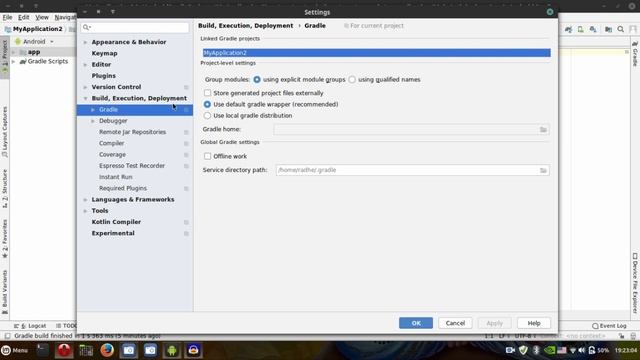
Task: Open Firefox from the taskbar
Action: click(x=107, y=350)
